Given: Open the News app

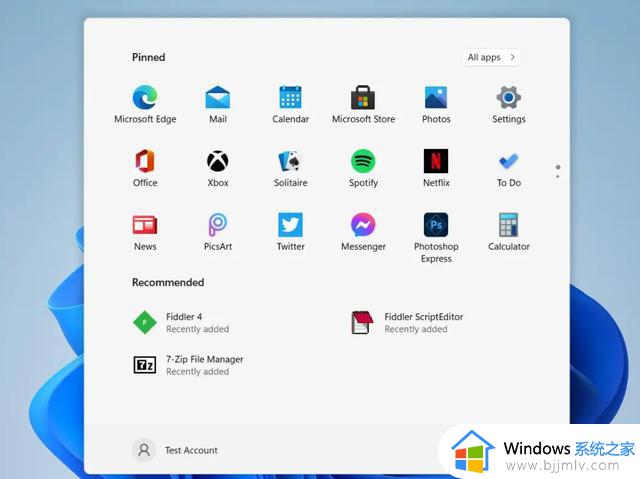Looking at the screenshot, I should click(145, 232).
